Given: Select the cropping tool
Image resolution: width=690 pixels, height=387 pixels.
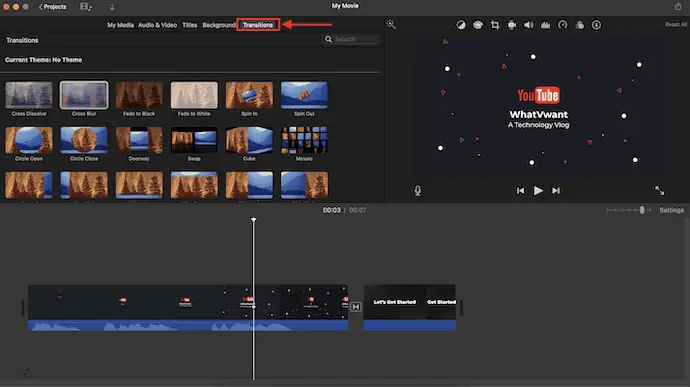Looking at the screenshot, I should pos(495,25).
